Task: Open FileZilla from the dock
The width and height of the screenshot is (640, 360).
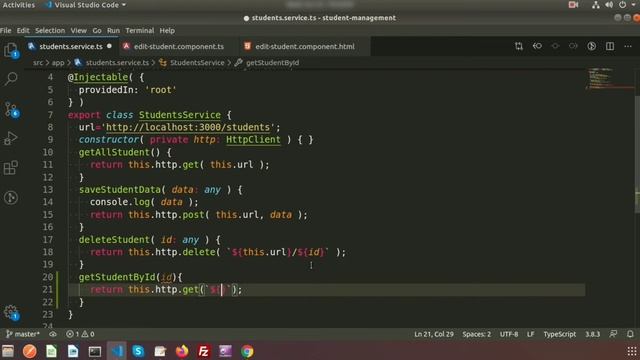Action: tap(203, 351)
